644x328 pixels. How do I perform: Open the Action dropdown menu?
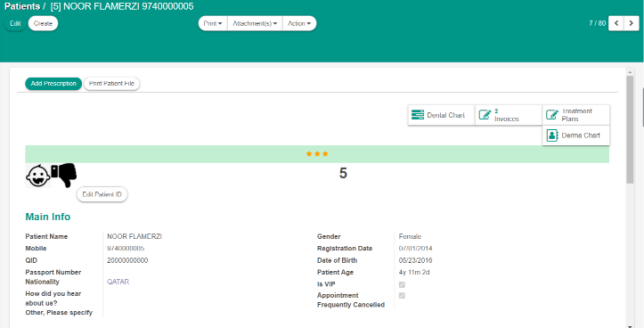[299, 23]
